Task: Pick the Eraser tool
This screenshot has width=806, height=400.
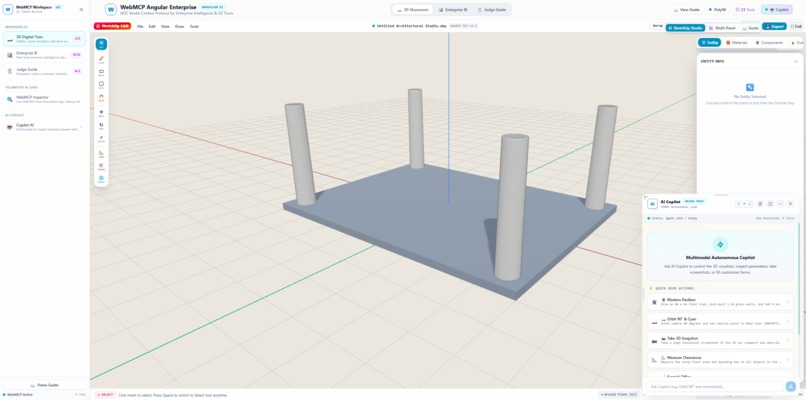Action: pyautogui.click(x=101, y=138)
